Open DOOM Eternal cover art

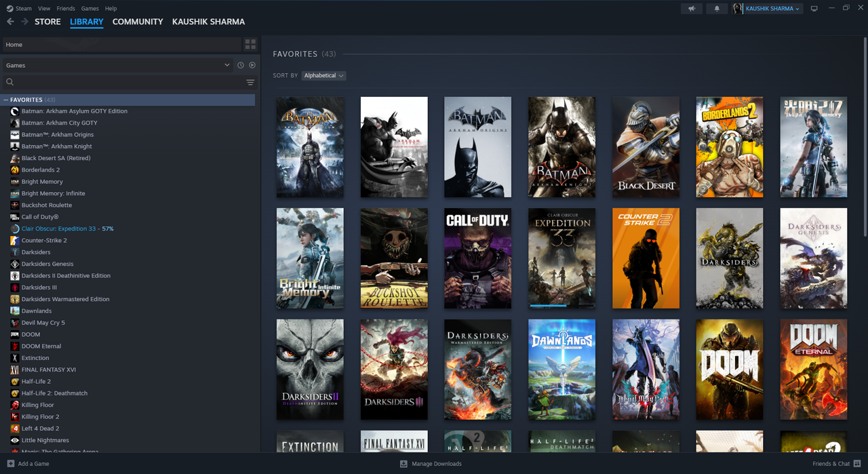coord(813,370)
